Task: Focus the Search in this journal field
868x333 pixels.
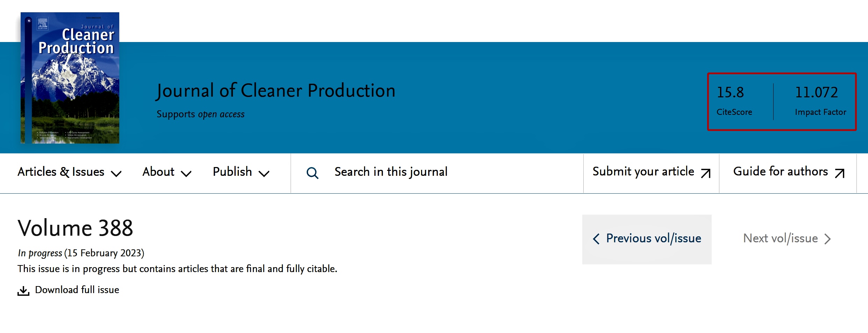Action: (437, 173)
